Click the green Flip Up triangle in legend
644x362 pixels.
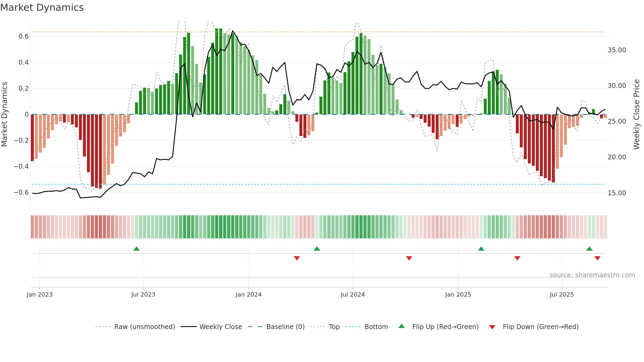pyautogui.click(x=402, y=326)
